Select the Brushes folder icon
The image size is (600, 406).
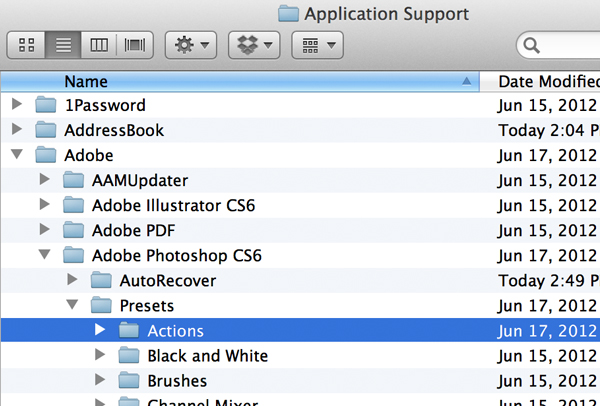point(129,380)
